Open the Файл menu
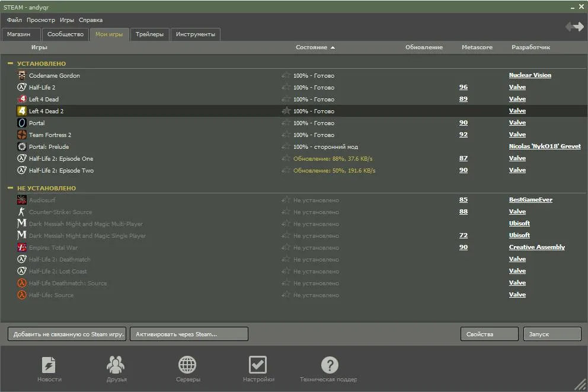 (x=14, y=20)
